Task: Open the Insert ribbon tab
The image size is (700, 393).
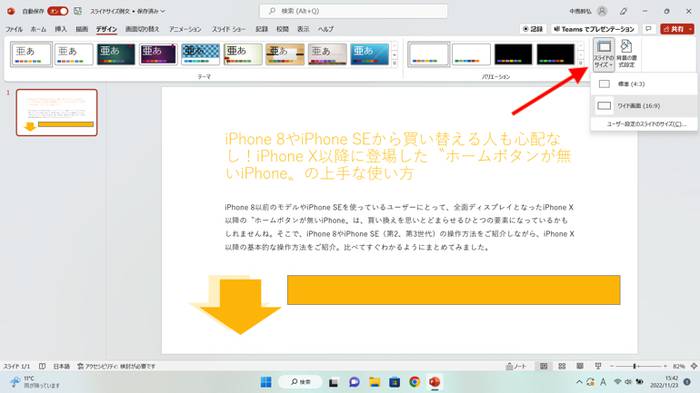Action: (61, 29)
